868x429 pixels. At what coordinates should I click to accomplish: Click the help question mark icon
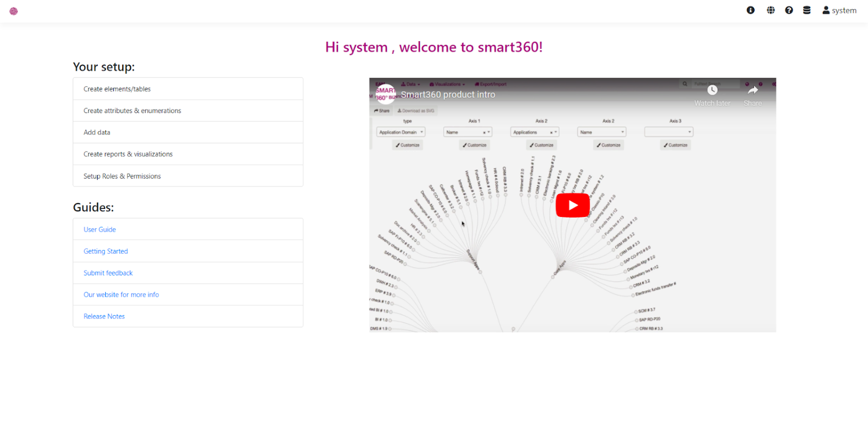click(789, 10)
